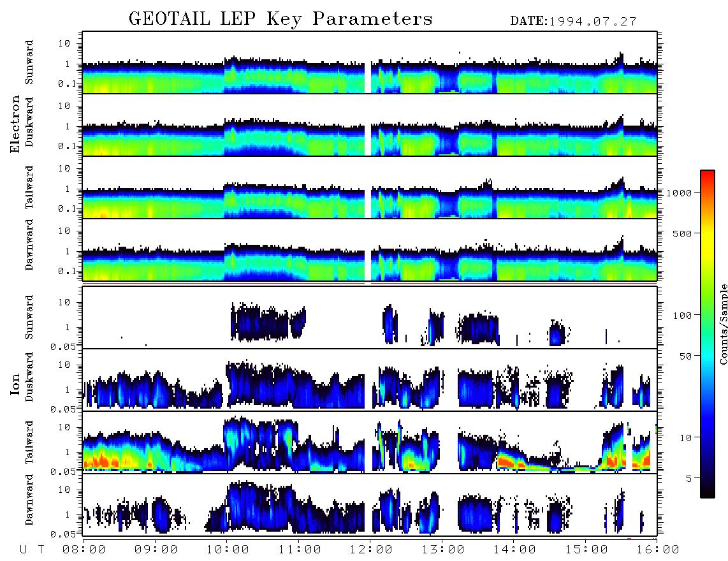Viewport: 728px width, 561px height.
Task: Click the 12:00 time axis label
Action: 372,550
